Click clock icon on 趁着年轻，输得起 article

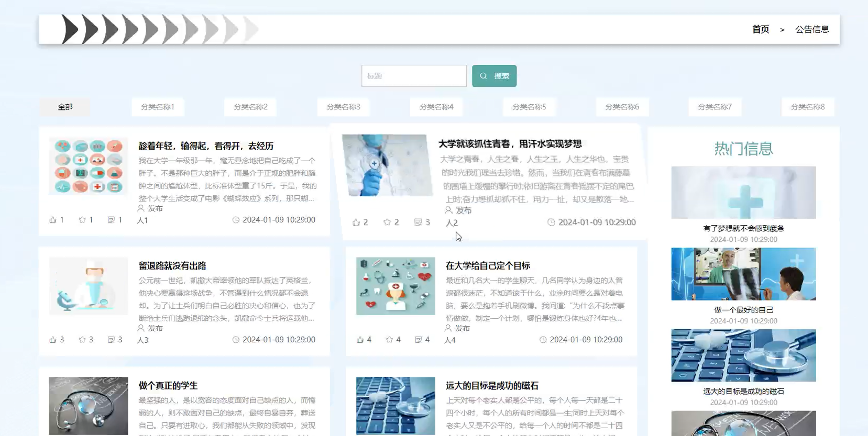click(x=236, y=220)
